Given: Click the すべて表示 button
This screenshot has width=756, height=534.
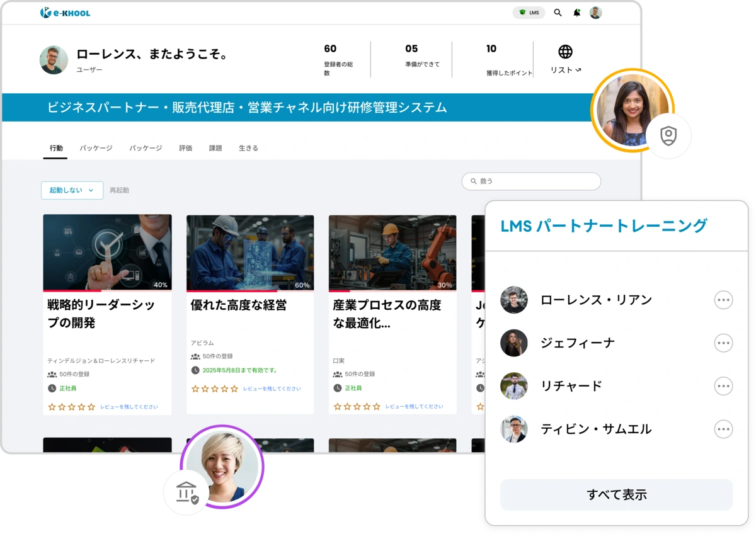Looking at the screenshot, I should pyautogui.click(x=616, y=495).
